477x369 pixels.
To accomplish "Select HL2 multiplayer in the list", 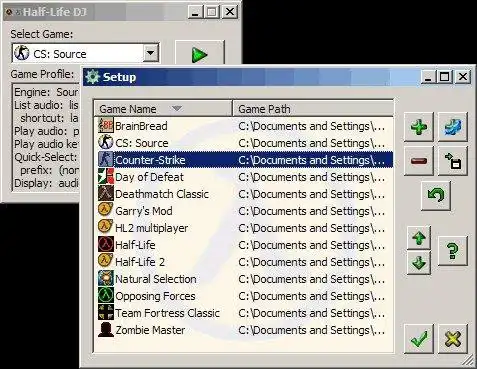I will point(152,228).
